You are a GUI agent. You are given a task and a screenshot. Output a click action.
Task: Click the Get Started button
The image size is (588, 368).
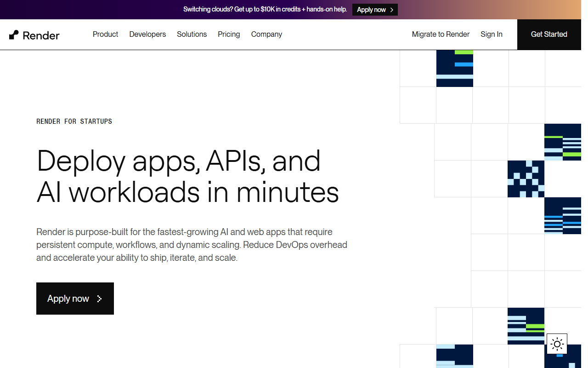pyautogui.click(x=549, y=34)
